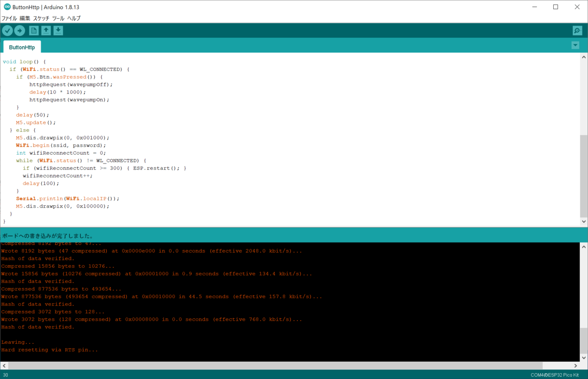Click 'Serial.println(WiFi.localIP());' line

68,198
